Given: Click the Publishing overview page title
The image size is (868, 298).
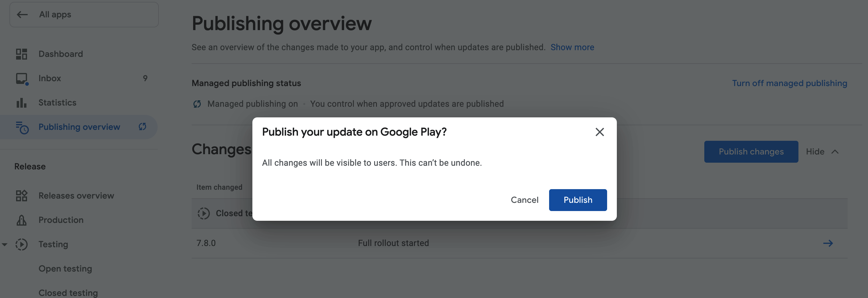Looking at the screenshot, I should click(282, 23).
